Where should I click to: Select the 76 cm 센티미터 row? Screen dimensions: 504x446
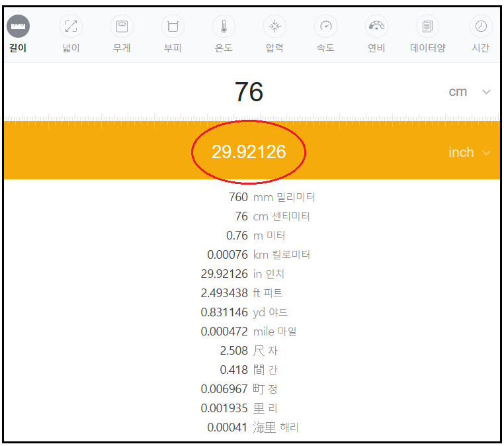[x=273, y=216]
